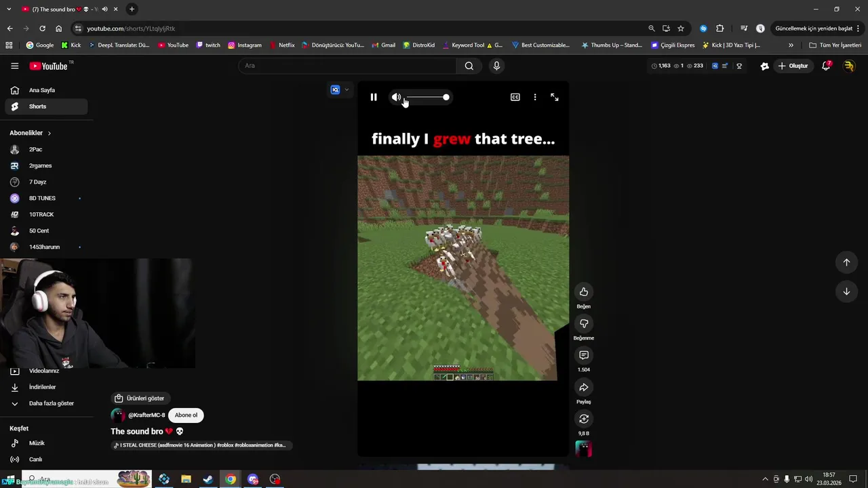Open 7 Dayz channel subscription
The height and width of the screenshot is (488, 868).
[x=46, y=182]
